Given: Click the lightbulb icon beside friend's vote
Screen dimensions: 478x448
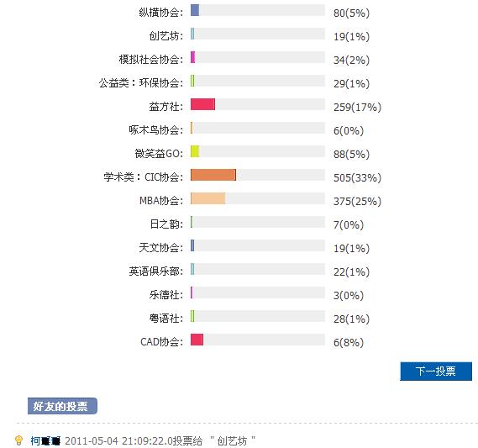Looking at the screenshot, I should pyautogui.click(x=18, y=440).
